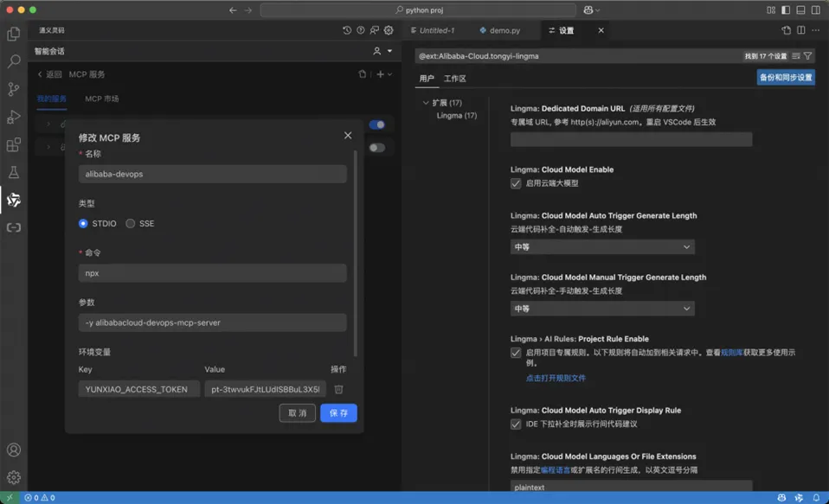The height and width of the screenshot is (504, 829).
Task: Split the editor to the right
Action: [801, 30]
